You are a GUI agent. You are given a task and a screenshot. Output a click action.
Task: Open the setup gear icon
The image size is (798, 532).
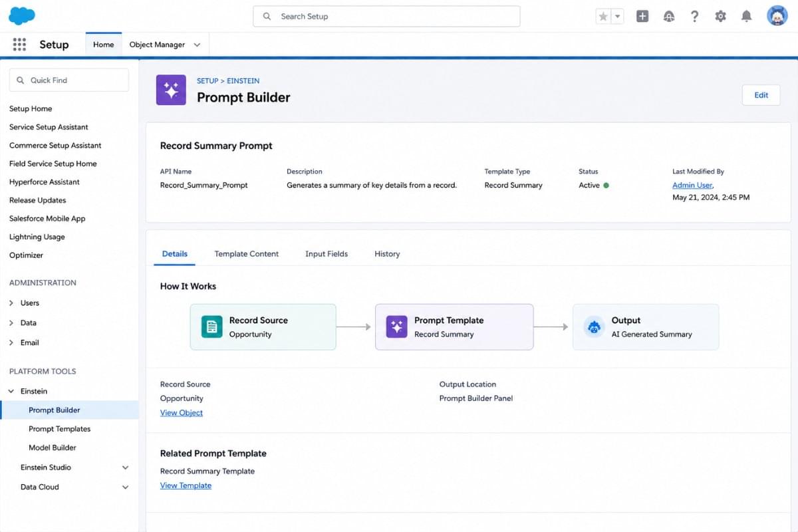[x=721, y=17]
